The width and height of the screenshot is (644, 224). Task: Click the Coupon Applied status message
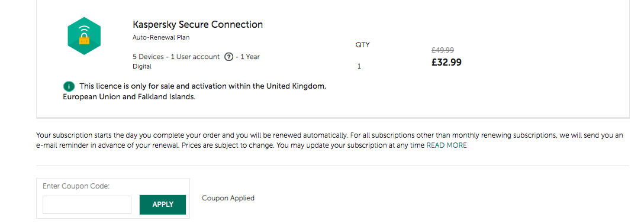[228, 198]
